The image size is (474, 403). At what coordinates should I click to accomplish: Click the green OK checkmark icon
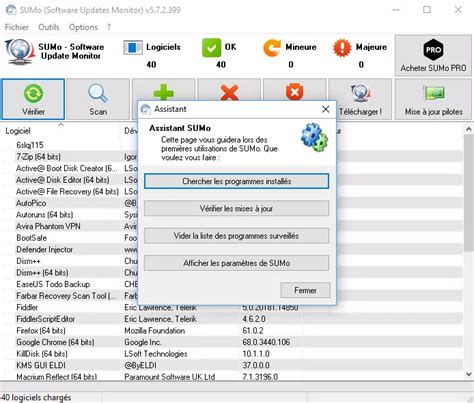pyautogui.click(x=211, y=48)
